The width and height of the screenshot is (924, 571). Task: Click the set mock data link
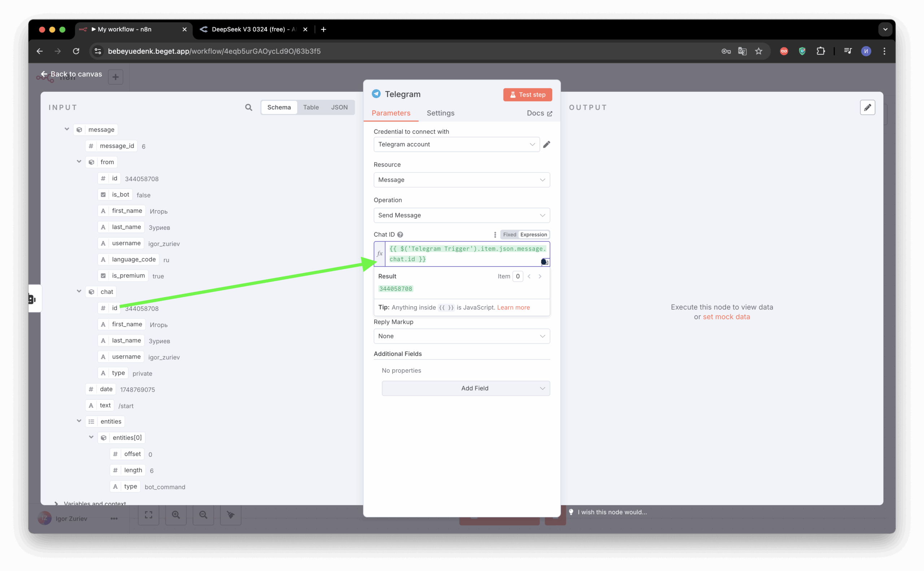726,317
